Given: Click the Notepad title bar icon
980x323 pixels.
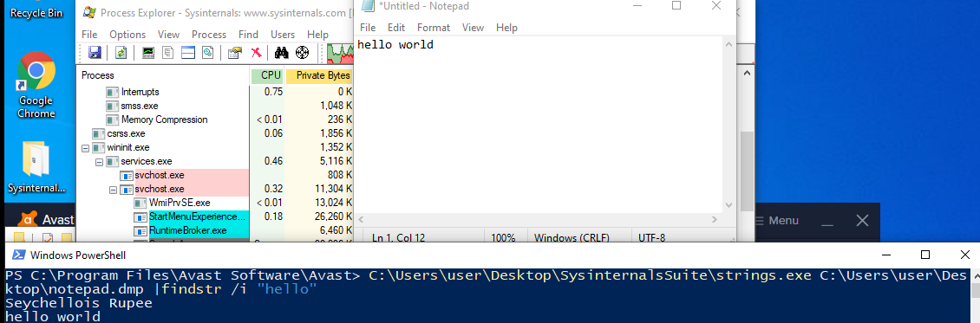Looking at the screenshot, I should click(x=369, y=5).
